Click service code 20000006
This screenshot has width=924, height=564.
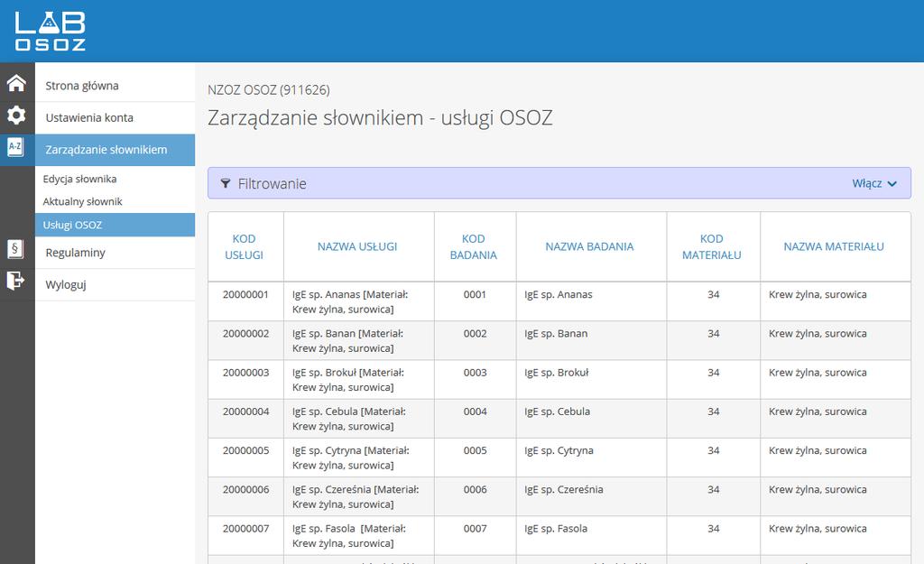coord(245,489)
